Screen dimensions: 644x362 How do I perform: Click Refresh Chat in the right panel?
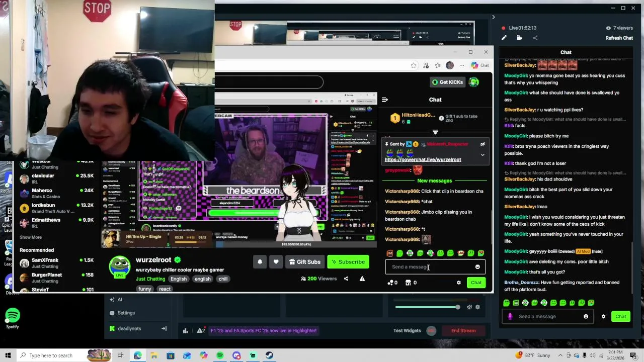point(619,38)
